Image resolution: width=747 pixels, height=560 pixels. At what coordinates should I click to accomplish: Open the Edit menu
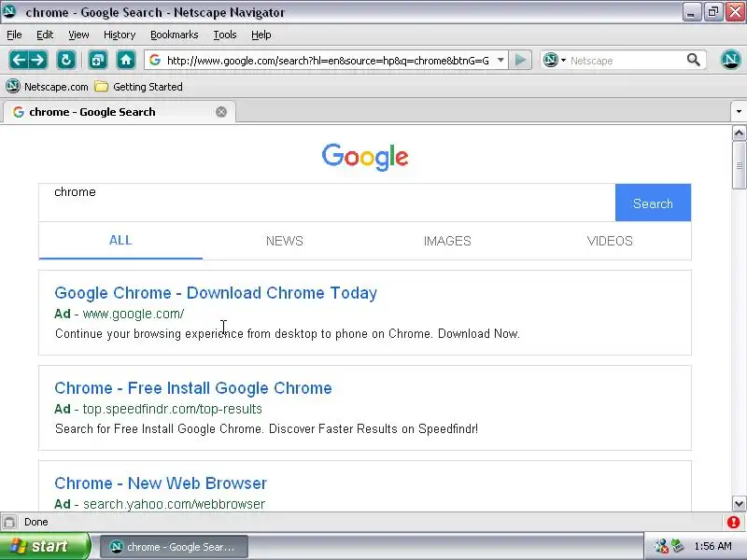tap(45, 35)
